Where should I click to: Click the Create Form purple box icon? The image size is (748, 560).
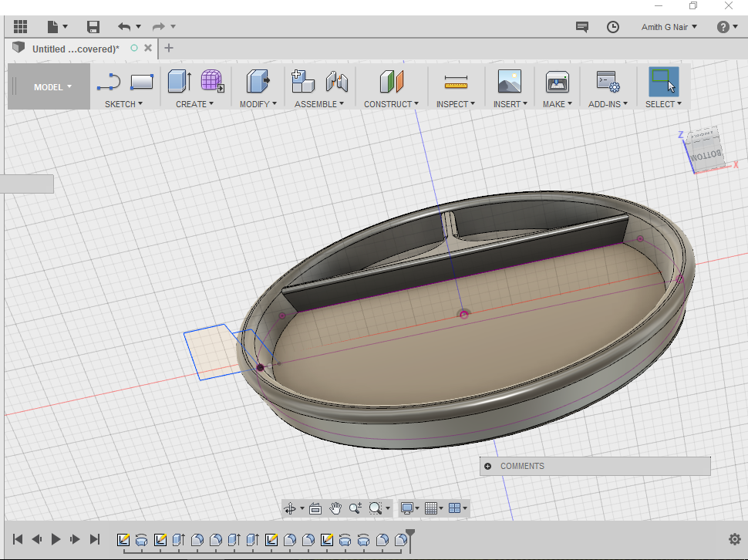click(x=212, y=82)
